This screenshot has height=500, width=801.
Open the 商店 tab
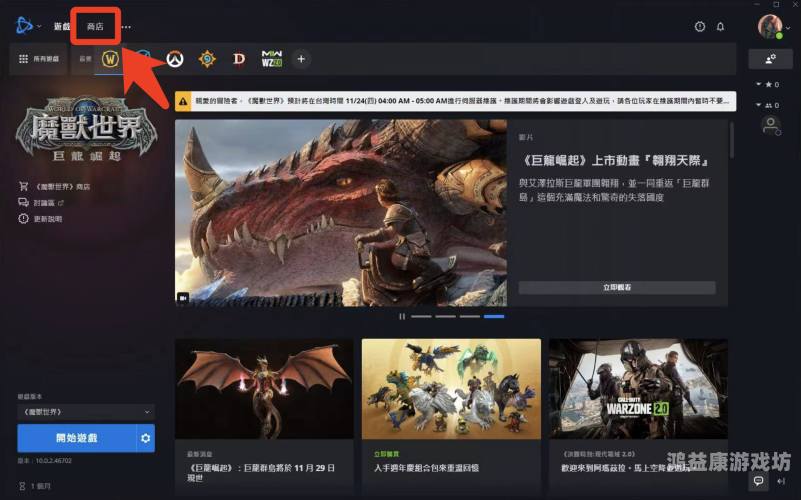click(95, 26)
